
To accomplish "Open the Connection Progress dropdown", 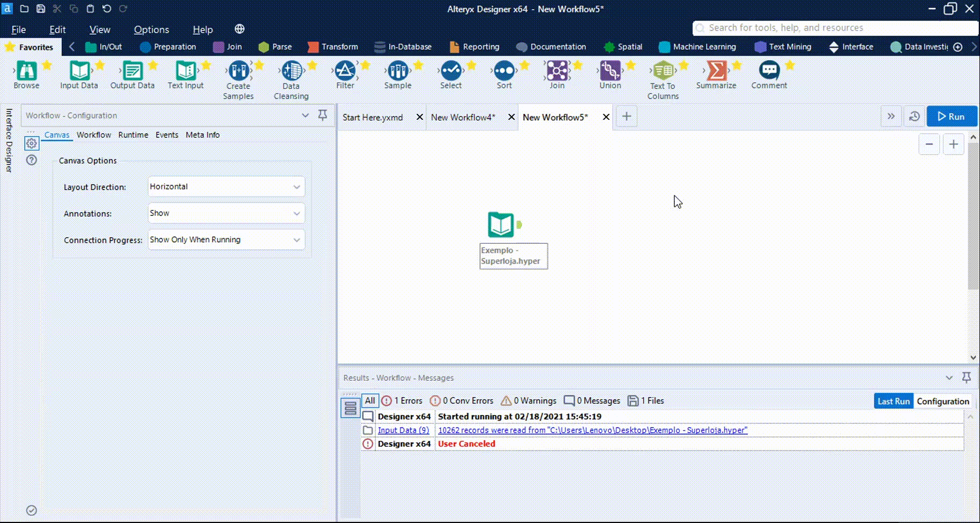I will pyautogui.click(x=226, y=239).
